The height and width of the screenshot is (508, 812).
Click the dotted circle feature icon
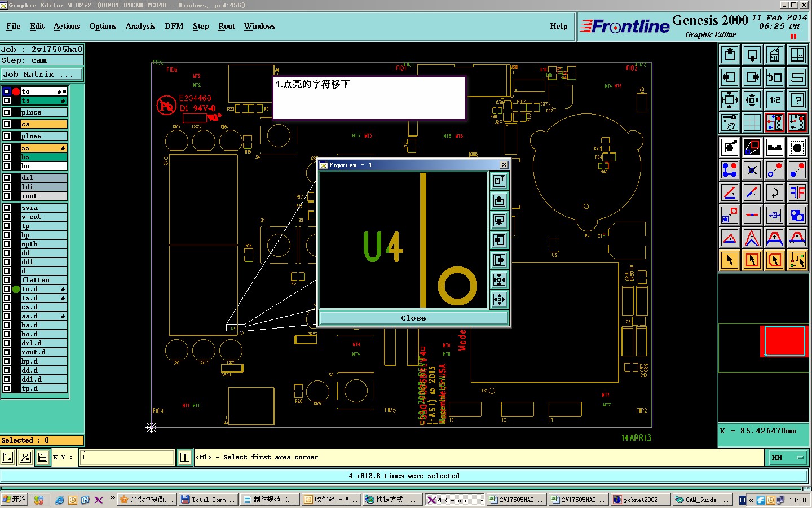[797, 147]
